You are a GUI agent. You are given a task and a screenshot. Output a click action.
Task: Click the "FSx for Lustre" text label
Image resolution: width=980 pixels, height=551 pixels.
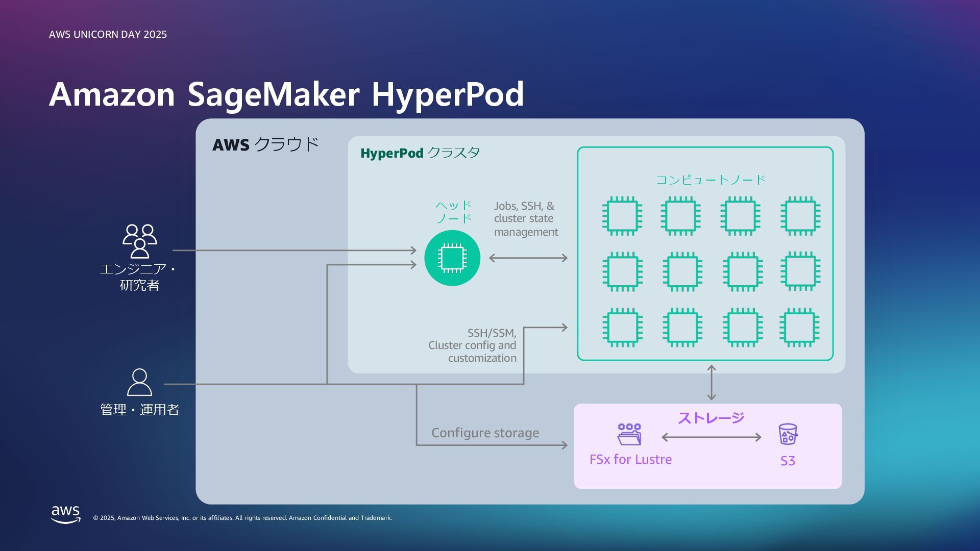[630, 459]
